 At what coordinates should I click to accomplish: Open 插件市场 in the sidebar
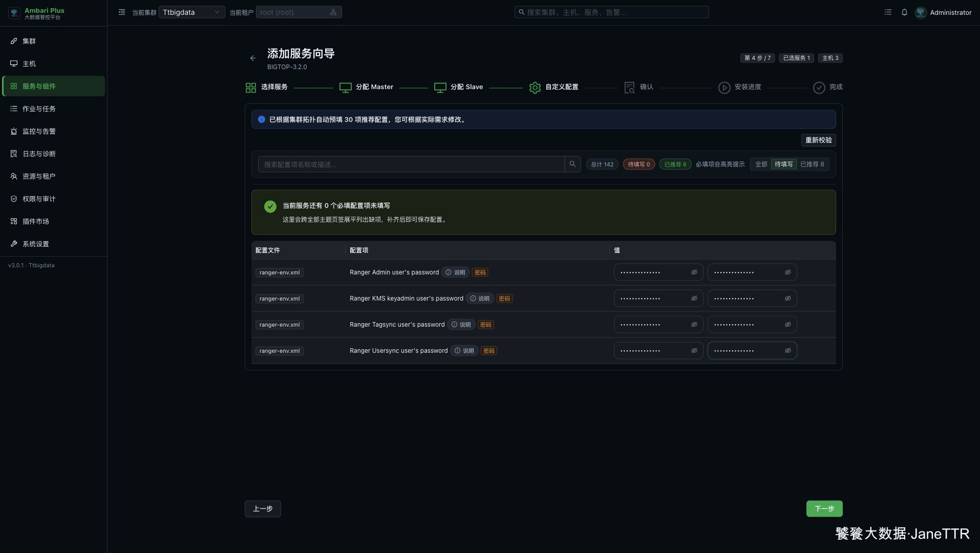54,221
